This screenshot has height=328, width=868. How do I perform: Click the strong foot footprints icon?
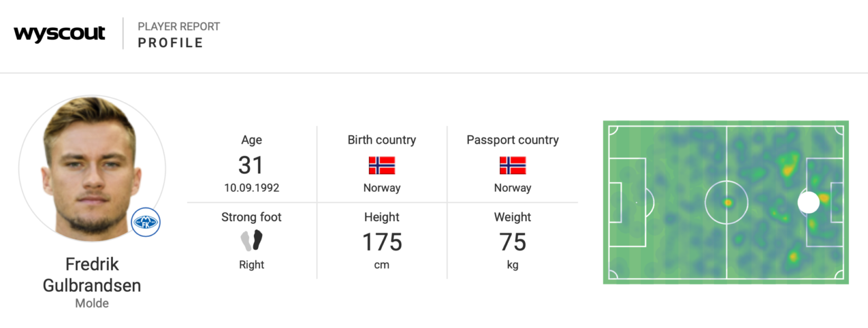point(251,241)
